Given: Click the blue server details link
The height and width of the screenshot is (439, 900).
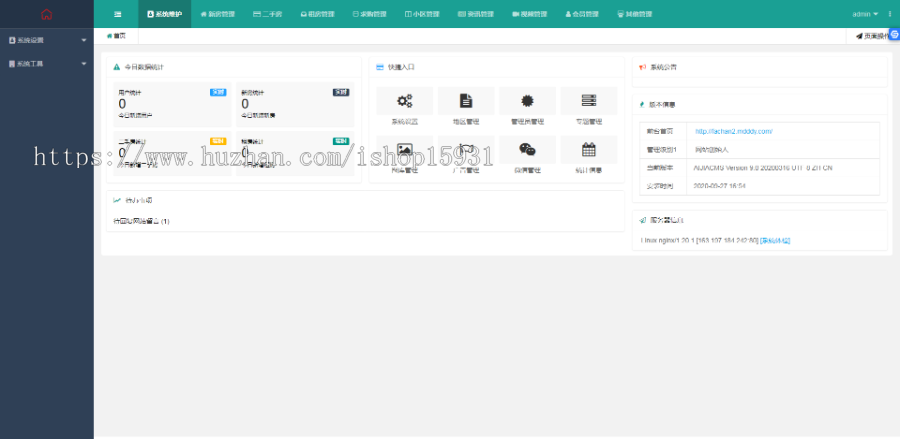Looking at the screenshot, I should pyautogui.click(x=775, y=240).
